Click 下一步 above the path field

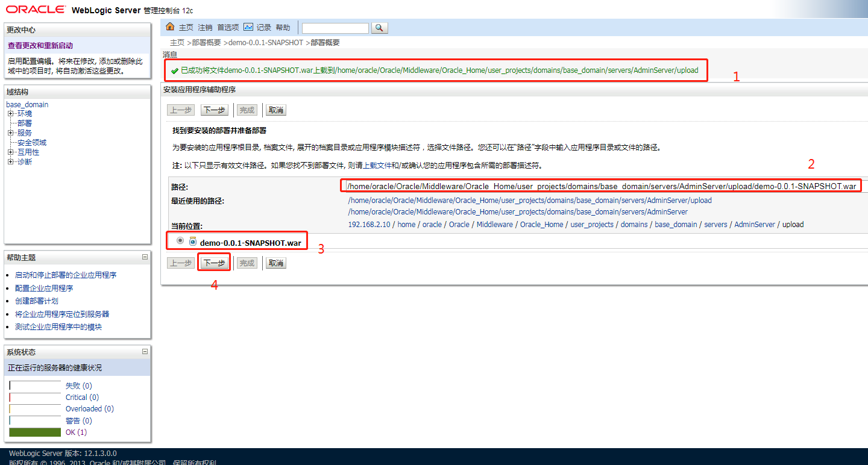click(x=214, y=110)
